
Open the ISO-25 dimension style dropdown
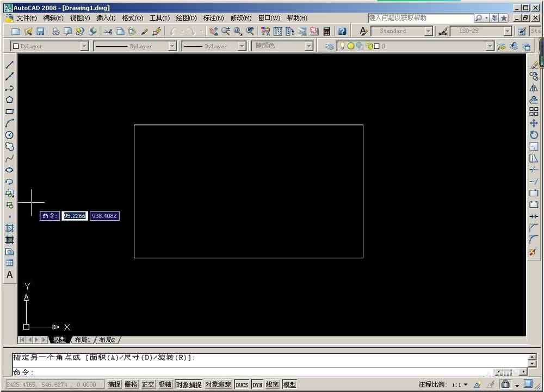(x=508, y=31)
